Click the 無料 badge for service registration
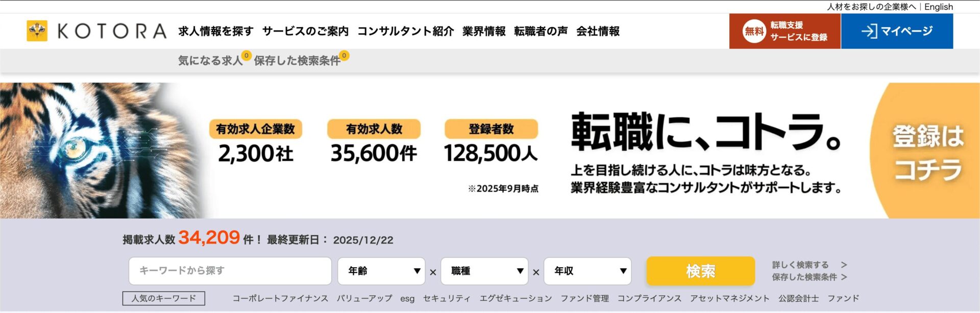 (754, 31)
